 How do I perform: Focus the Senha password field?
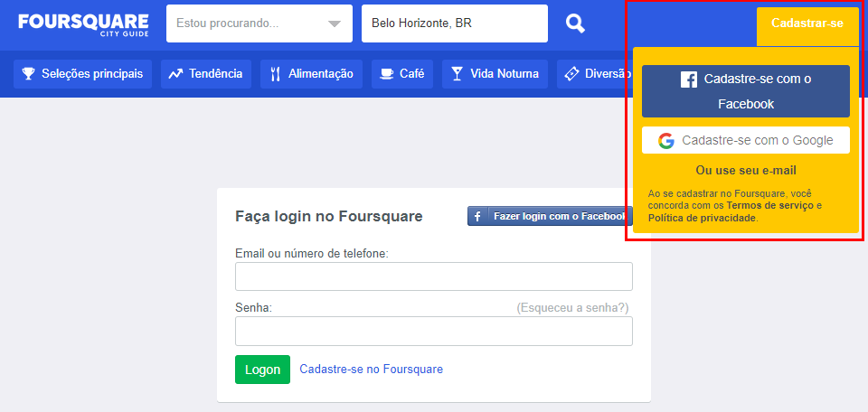pyautogui.click(x=434, y=332)
